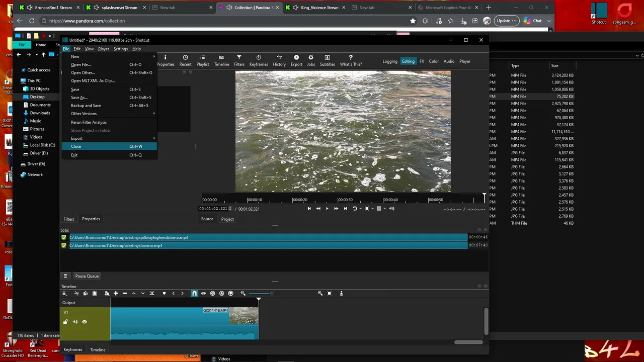The height and width of the screenshot is (362, 644).
Task: Switch to the Color layout
Action: (434, 61)
